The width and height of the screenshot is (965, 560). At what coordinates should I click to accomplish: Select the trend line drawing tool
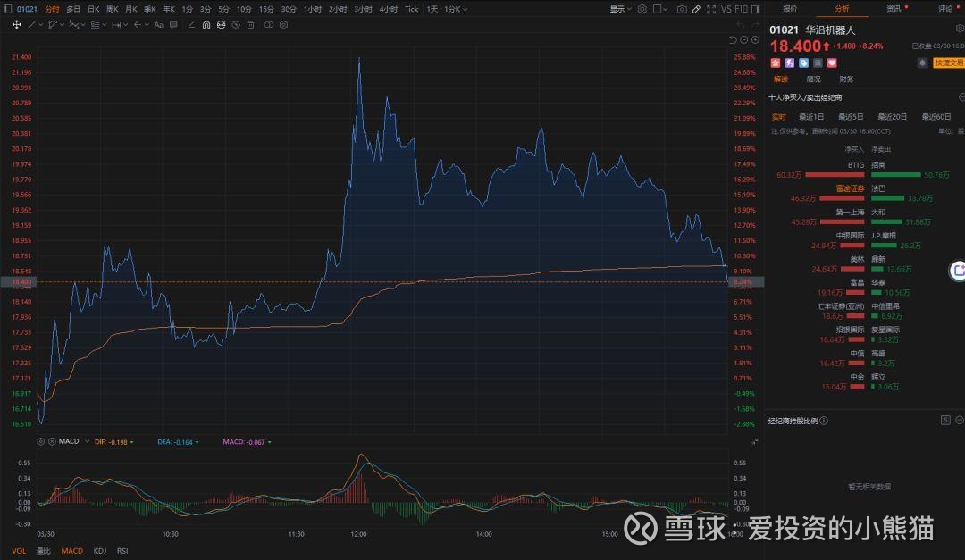point(33,25)
